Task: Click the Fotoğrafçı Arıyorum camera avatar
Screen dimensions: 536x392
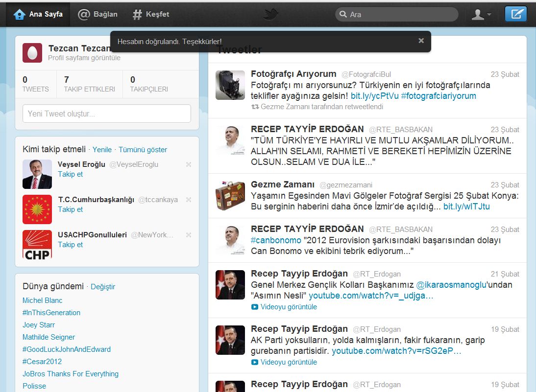Action: pyautogui.click(x=230, y=85)
